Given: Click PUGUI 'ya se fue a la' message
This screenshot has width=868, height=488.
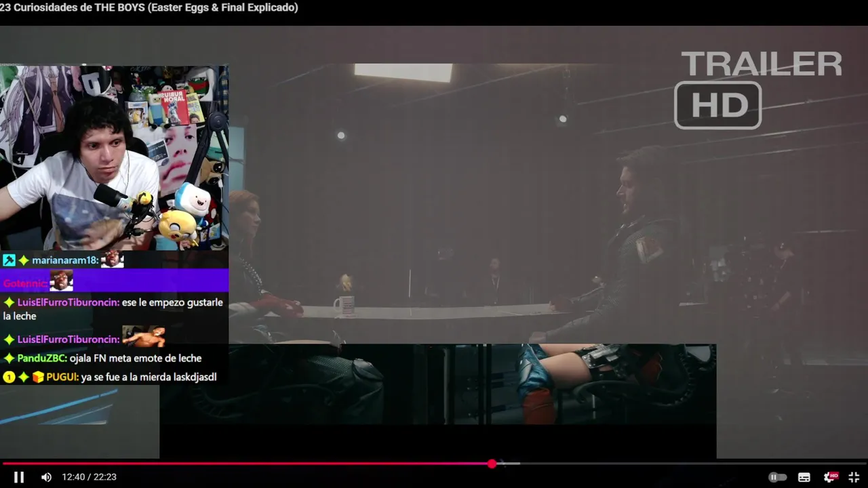Looking at the screenshot, I should 109,377.
